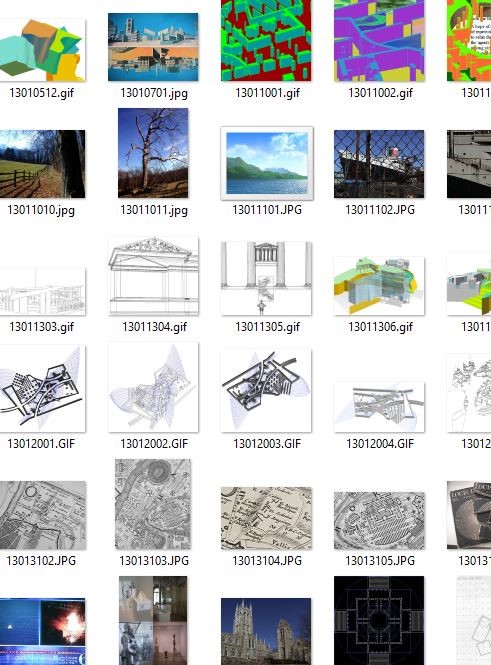This screenshot has height=665, width=491.
Task: Click the file name 13011306.gif
Action: coord(380,327)
